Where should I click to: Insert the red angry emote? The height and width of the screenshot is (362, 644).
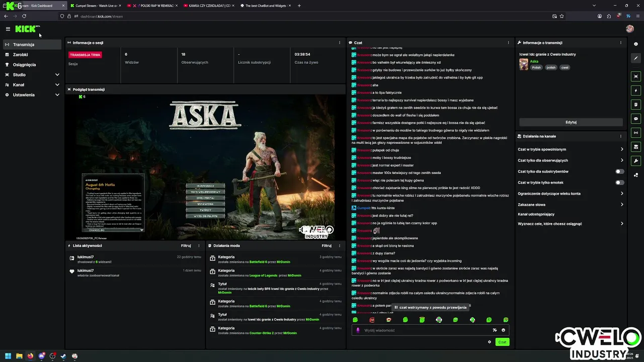[372, 320]
